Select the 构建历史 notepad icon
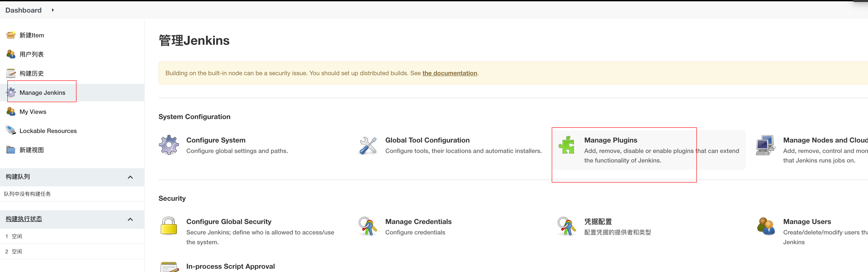 pos(10,73)
